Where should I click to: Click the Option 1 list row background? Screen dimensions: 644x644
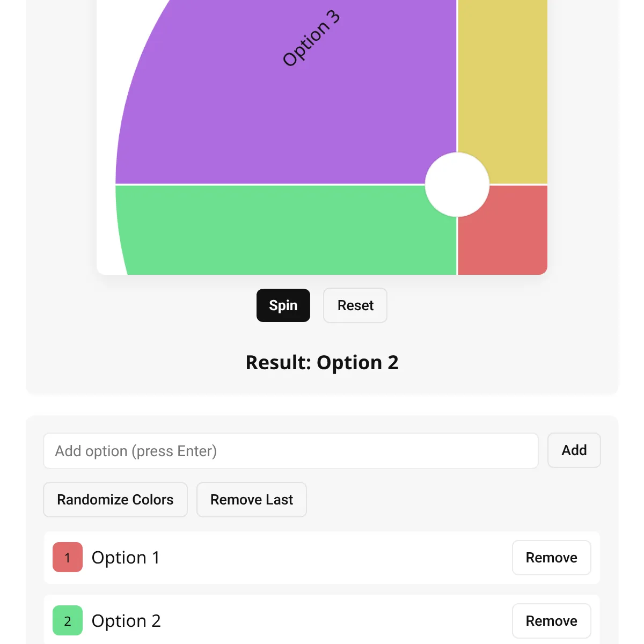322,558
